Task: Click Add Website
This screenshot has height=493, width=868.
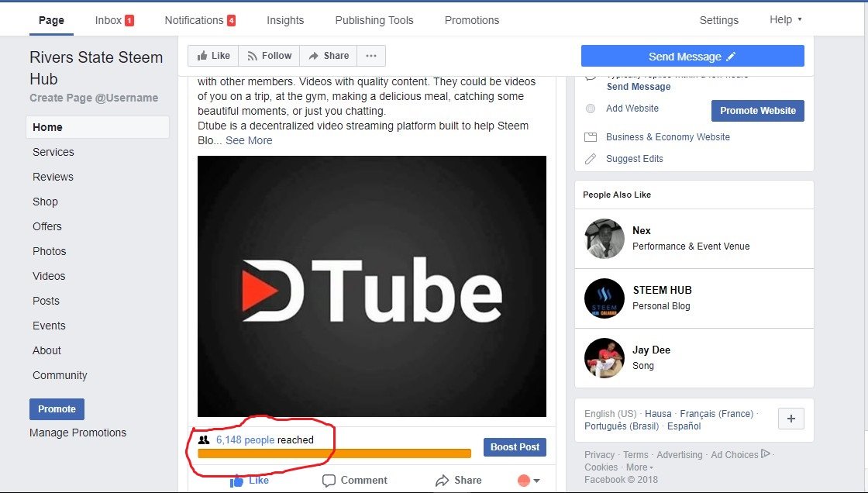Action: pyautogui.click(x=632, y=109)
